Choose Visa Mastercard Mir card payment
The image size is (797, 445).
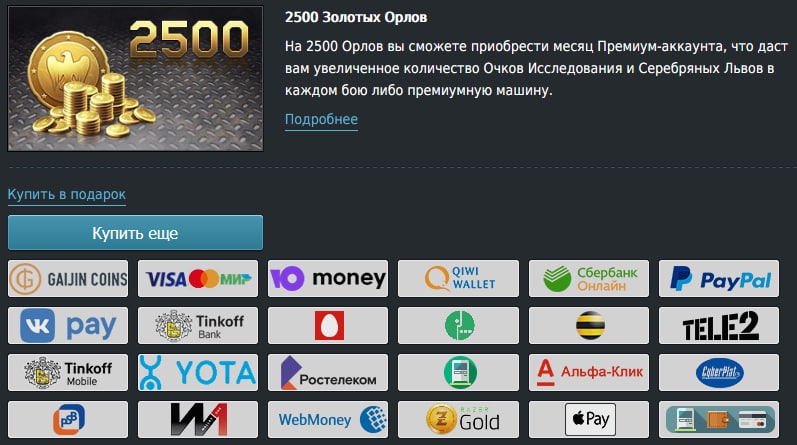click(198, 279)
